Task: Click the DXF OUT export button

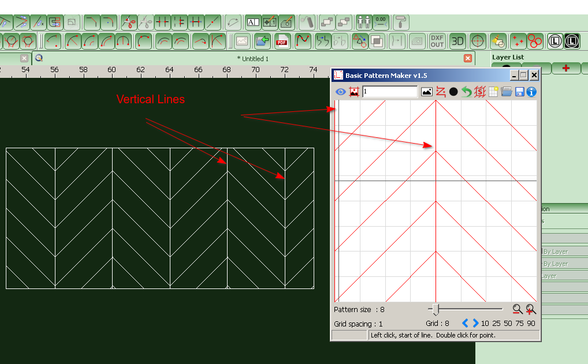Action: point(437,41)
